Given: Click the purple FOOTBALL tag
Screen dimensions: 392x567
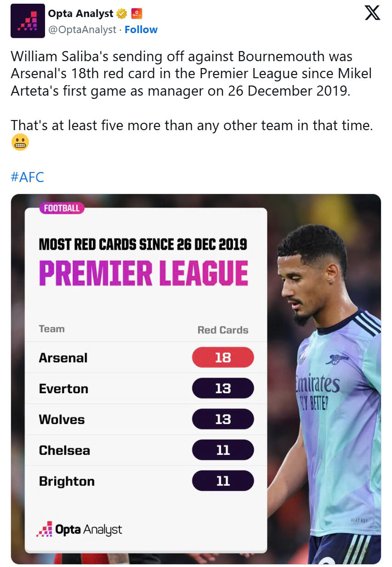Looking at the screenshot, I should click(62, 208).
